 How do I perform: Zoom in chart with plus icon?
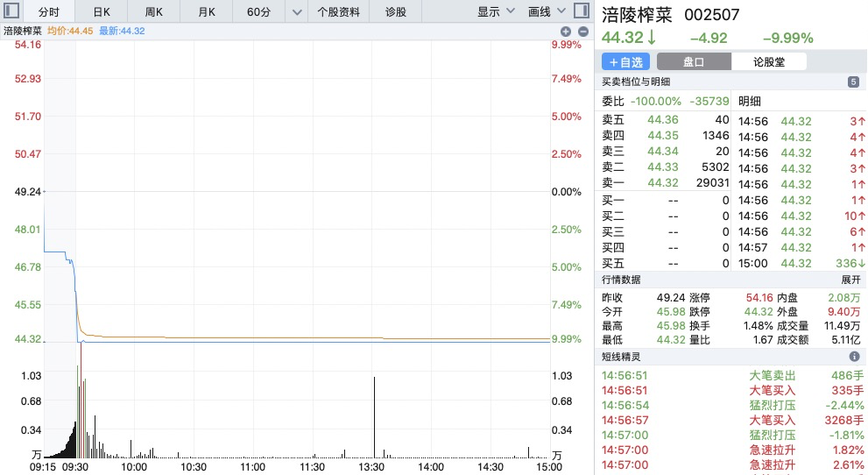pyautogui.click(x=566, y=32)
